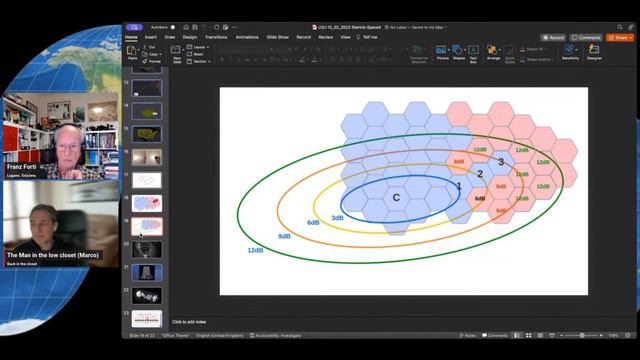Click the English (United Kingdom) language indicator

point(220,336)
